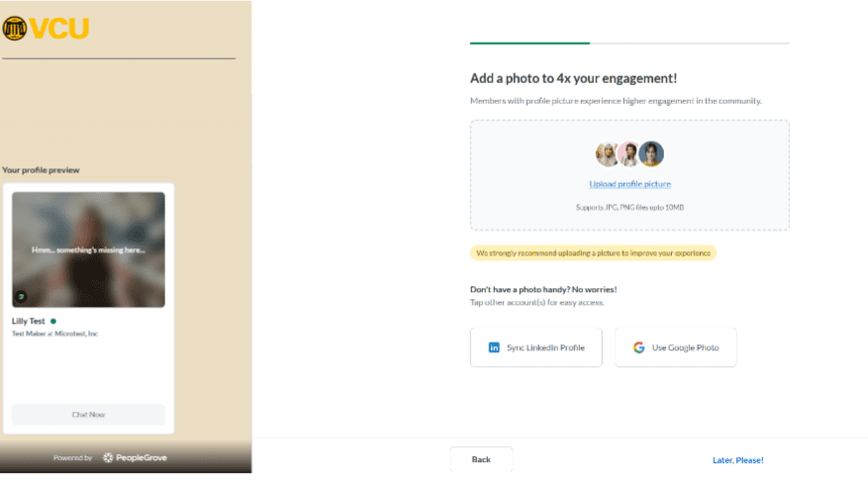Click the VCU logo

[46, 28]
